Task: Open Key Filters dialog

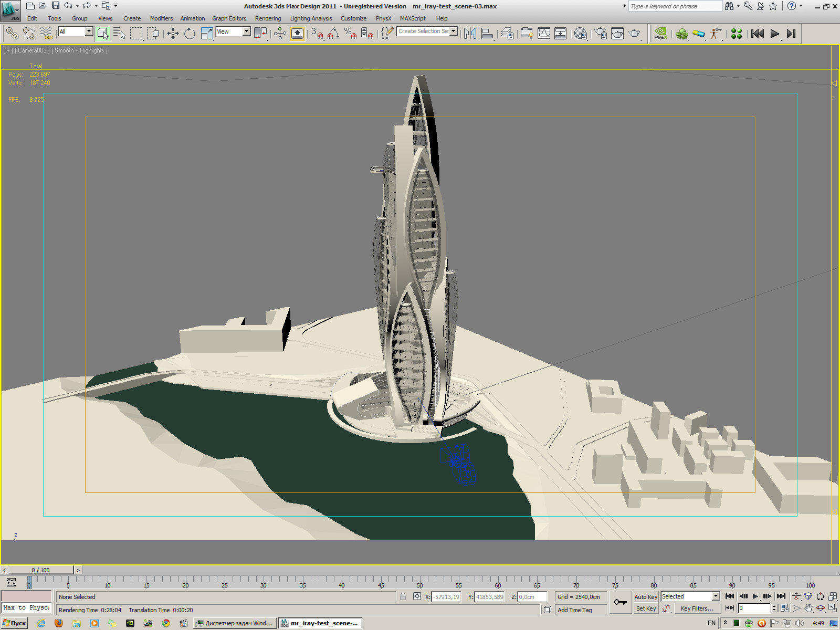Action: [x=697, y=608]
